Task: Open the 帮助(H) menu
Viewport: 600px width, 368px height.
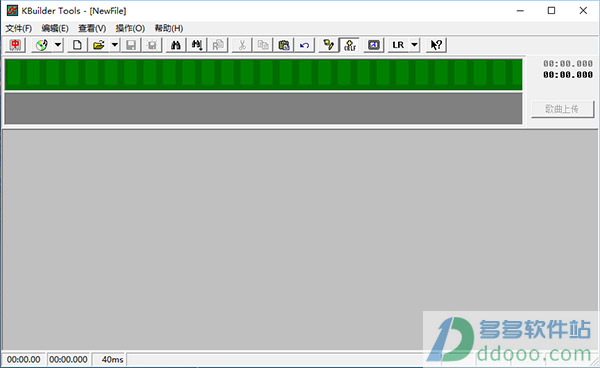Action: click(x=169, y=28)
